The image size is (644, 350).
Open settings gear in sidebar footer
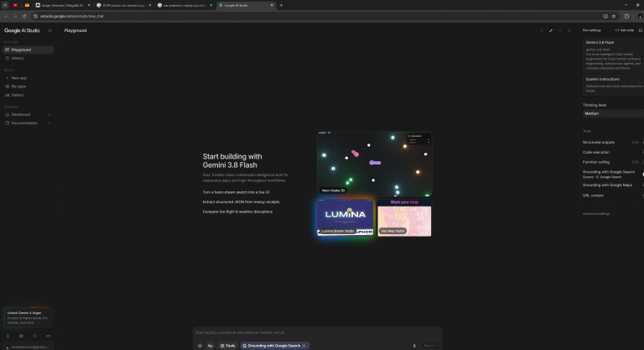click(x=21, y=336)
